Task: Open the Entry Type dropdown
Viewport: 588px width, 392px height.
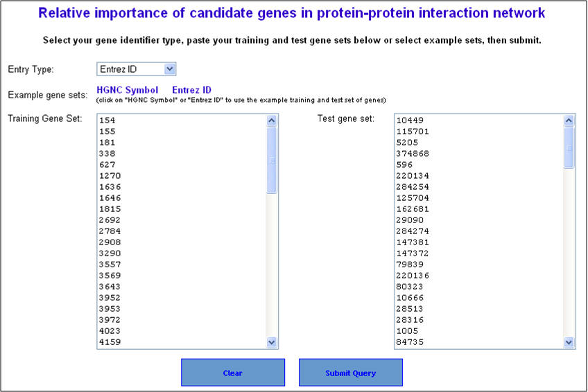Action: [136, 69]
